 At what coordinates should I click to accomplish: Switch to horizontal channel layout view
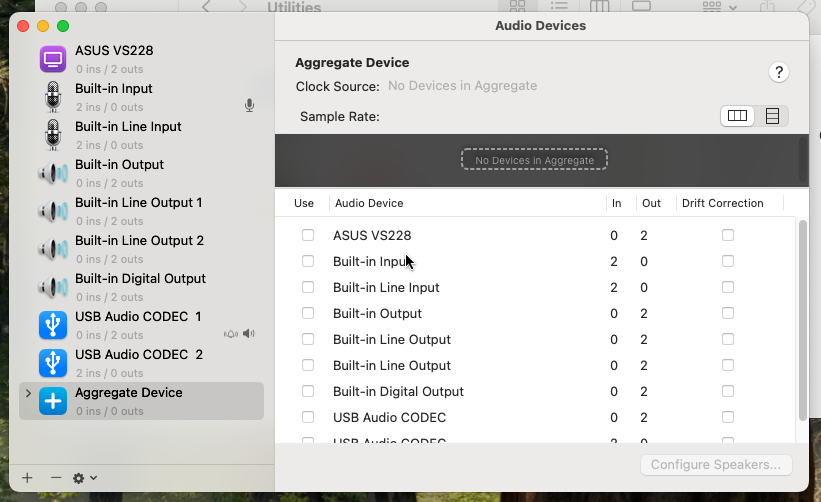tap(737, 116)
